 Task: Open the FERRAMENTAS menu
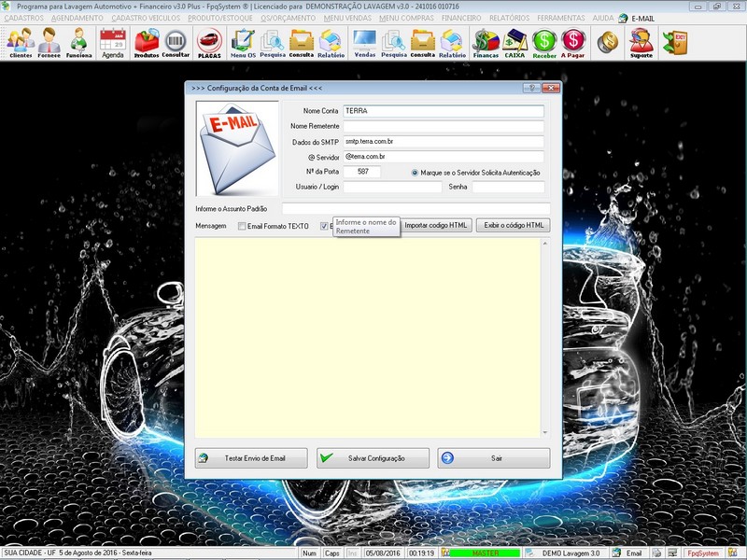[x=561, y=18]
